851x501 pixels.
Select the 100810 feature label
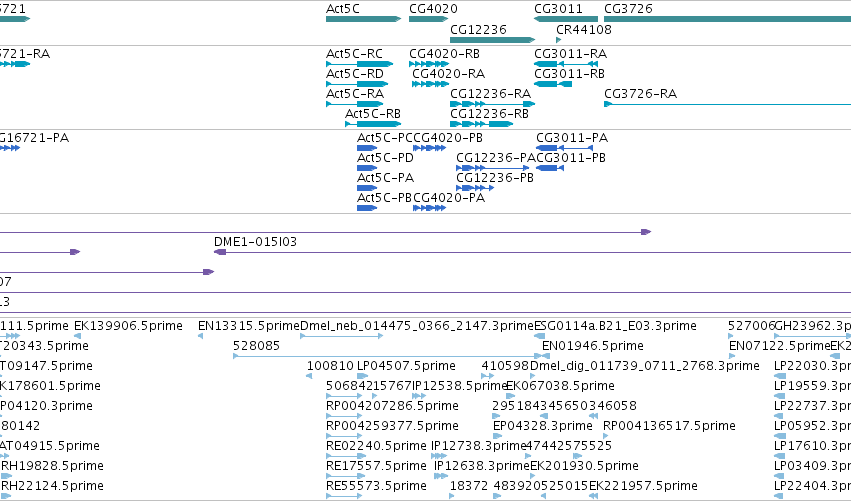(330, 366)
